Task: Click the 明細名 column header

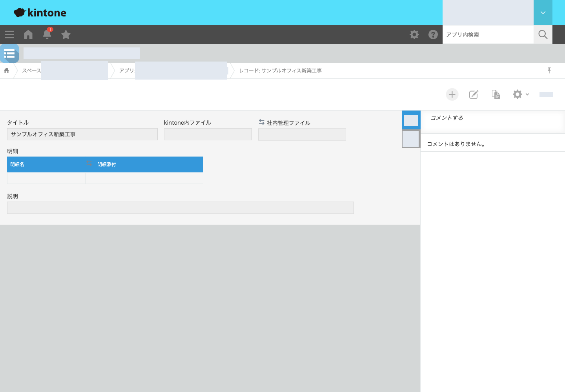Action: tap(46, 164)
